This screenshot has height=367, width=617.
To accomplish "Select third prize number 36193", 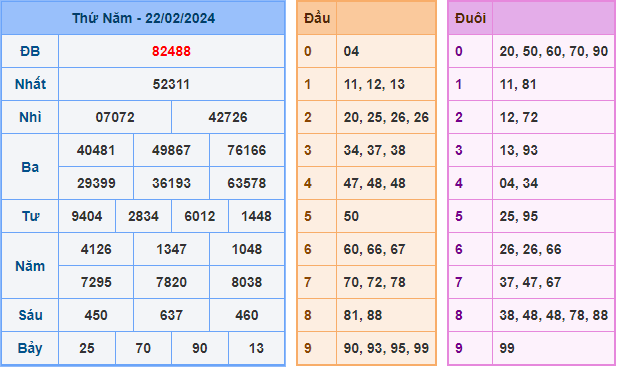I will point(171,183).
